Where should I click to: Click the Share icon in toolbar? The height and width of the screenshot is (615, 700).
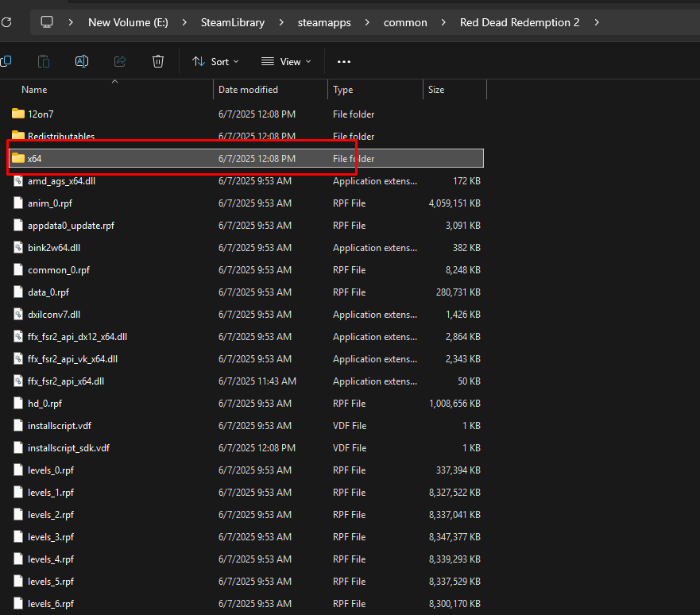[120, 61]
